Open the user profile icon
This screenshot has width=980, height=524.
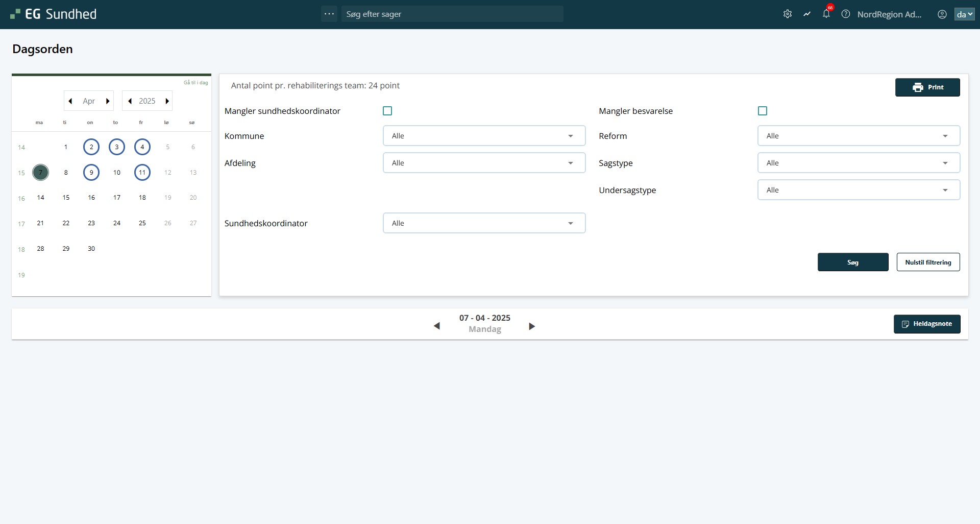[x=942, y=14]
